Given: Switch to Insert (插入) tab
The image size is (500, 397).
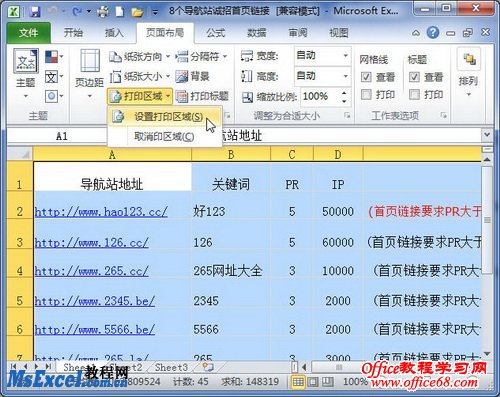Looking at the screenshot, I should pyautogui.click(x=114, y=33).
